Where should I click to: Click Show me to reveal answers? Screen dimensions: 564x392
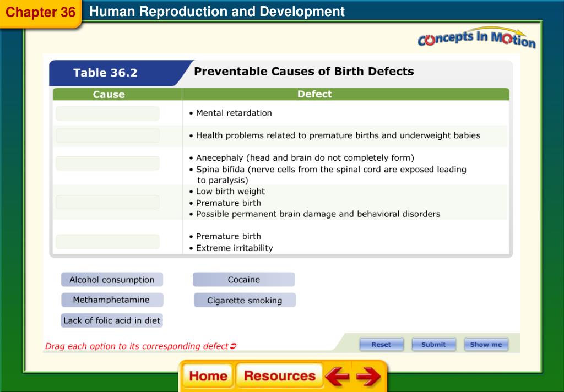(486, 345)
